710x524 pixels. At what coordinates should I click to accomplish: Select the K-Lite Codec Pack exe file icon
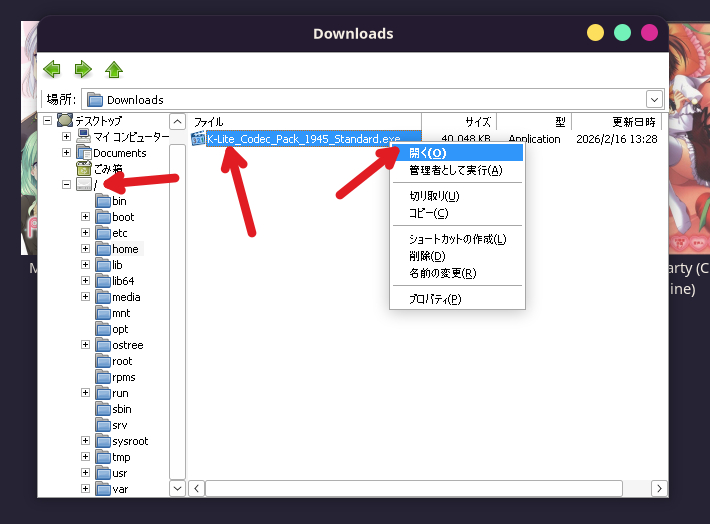(x=198, y=138)
